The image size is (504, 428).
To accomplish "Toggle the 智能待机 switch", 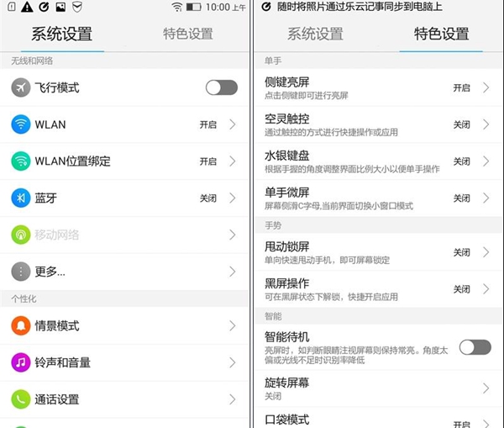I will click(475, 346).
